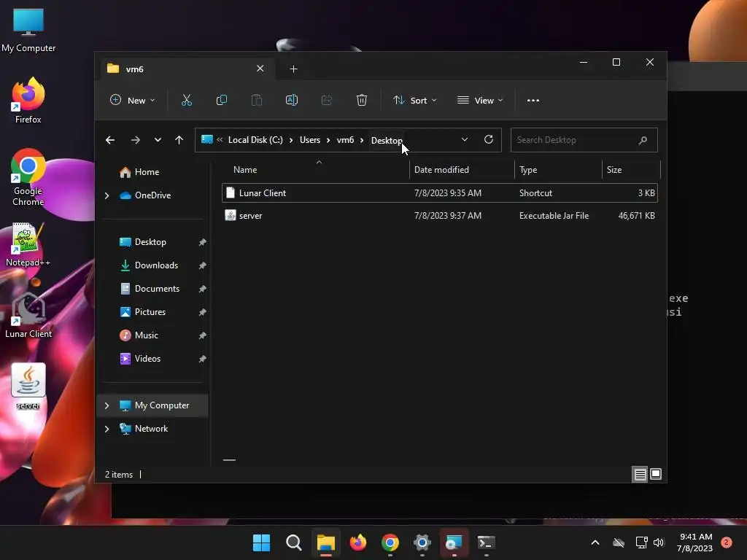Click the volume speaker tray icon
The width and height of the screenshot is (747, 560).
pos(659,542)
